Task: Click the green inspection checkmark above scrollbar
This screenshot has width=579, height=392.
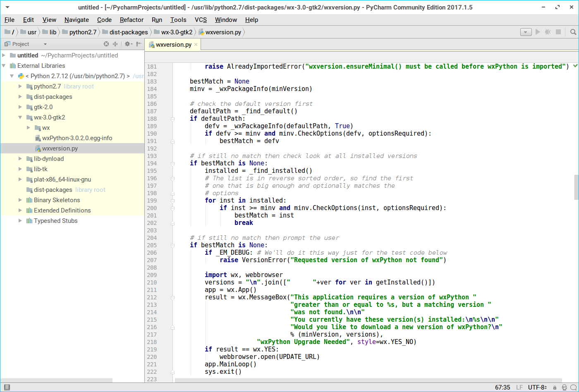Action: point(575,66)
